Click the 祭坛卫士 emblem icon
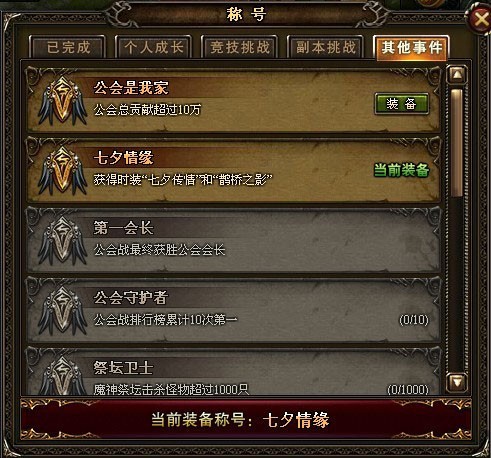This screenshot has width=491, height=458. pos(62,376)
